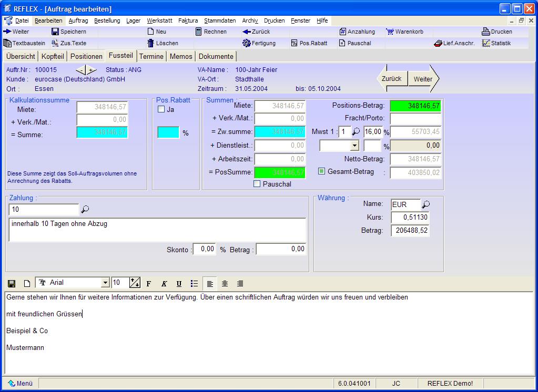Viewport: 538px width, 392px height.
Task: Open the Menü button in status bar
Action: point(20,383)
